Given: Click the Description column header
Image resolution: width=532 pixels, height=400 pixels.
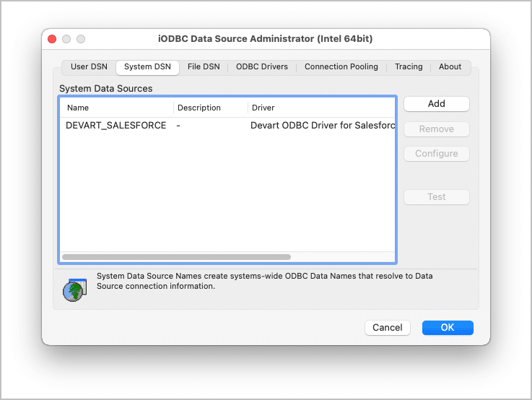Looking at the screenshot, I should pos(211,108).
